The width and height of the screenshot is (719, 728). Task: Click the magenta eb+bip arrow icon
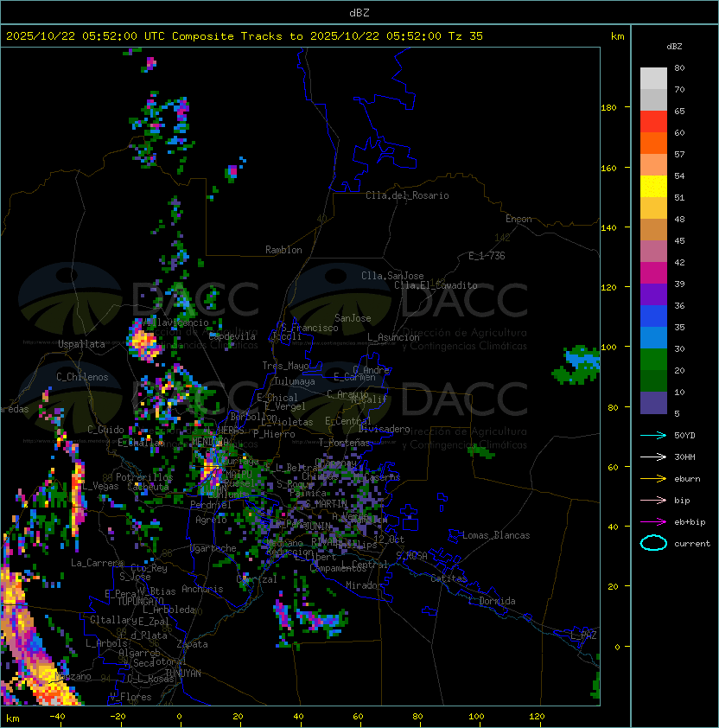click(x=653, y=522)
